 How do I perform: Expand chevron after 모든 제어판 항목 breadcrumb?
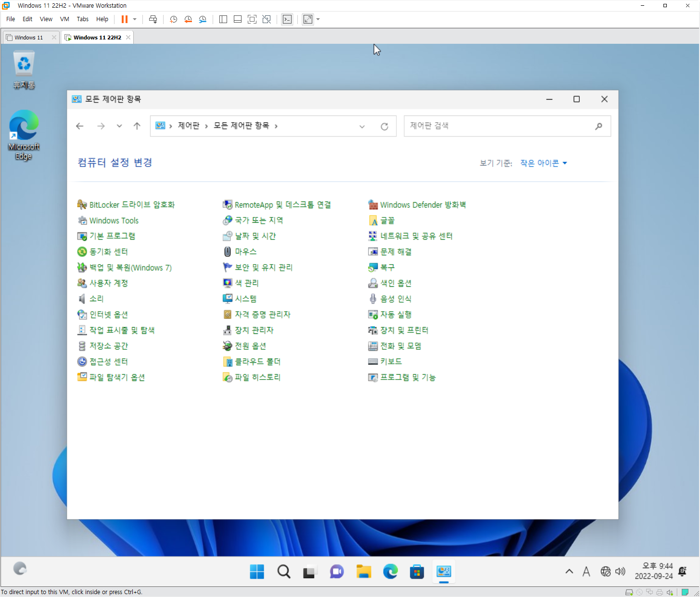pos(276,126)
